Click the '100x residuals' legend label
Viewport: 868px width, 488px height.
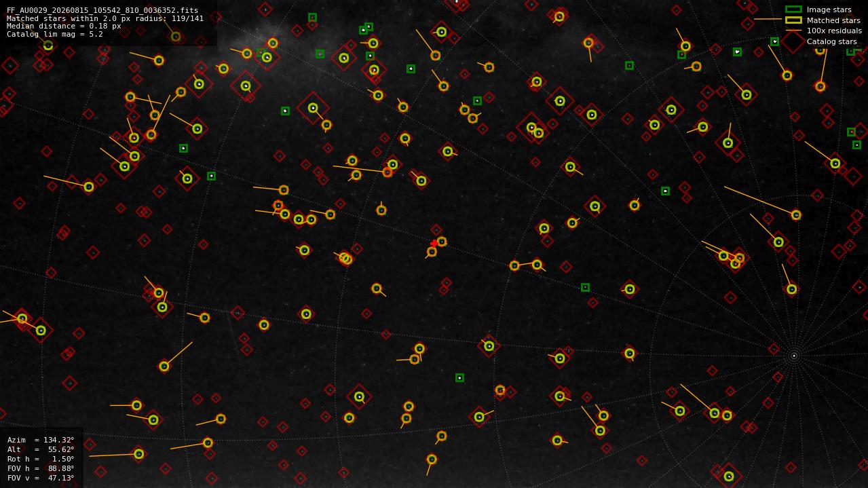click(834, 31)
